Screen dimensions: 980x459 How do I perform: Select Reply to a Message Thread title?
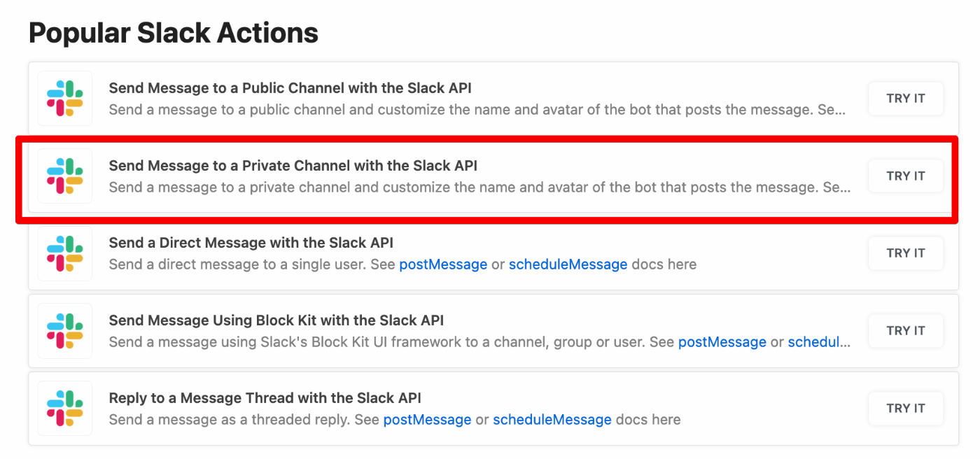click(265, 398)
